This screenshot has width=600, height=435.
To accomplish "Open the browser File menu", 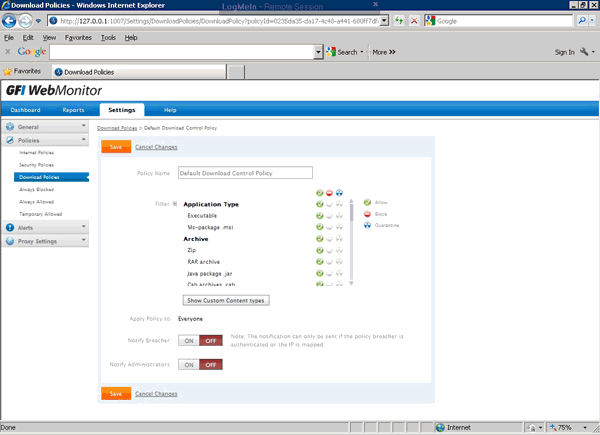I will 9,37.
